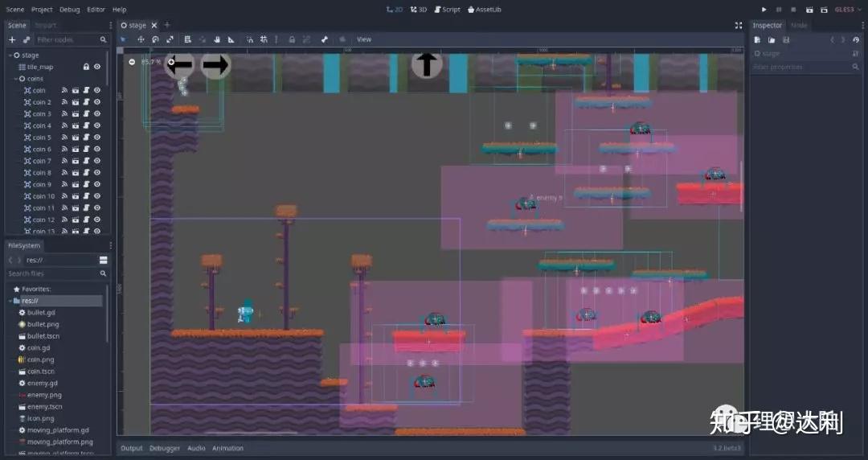
Task: Open the Debugger bottom panel
Action: (165, 448)
